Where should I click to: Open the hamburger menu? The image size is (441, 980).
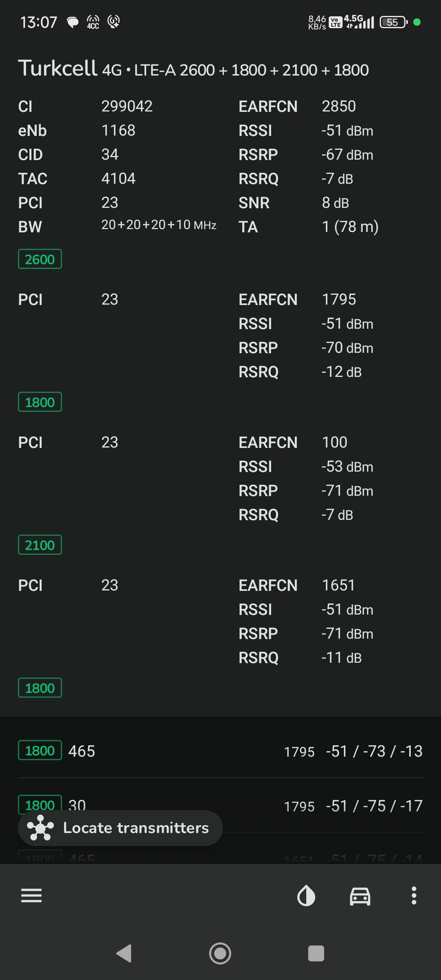pos(31,895)
